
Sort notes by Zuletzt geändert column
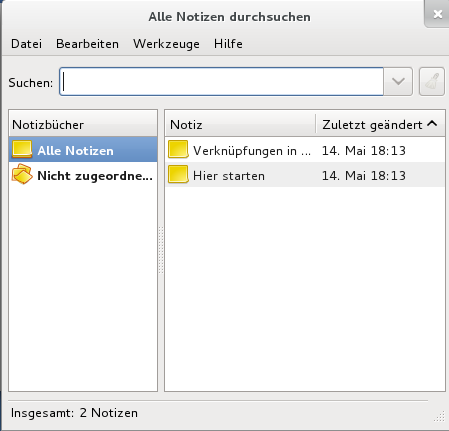tap(380, 124)
